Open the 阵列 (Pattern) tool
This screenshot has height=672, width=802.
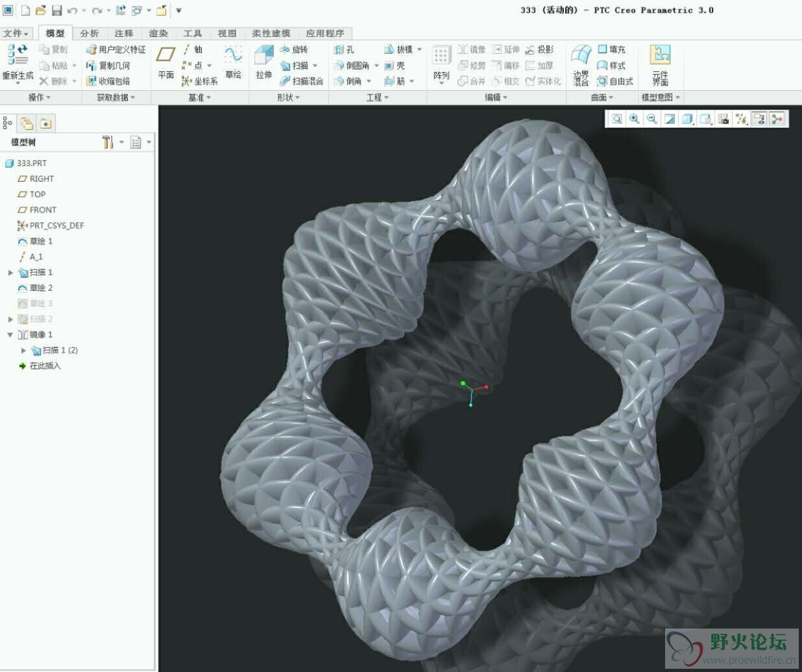click(441, 63)
